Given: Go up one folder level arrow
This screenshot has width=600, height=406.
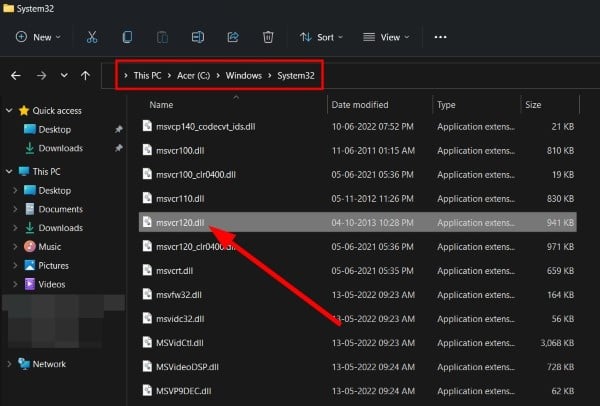Looking at the screenshot, I should coord(85,76).
